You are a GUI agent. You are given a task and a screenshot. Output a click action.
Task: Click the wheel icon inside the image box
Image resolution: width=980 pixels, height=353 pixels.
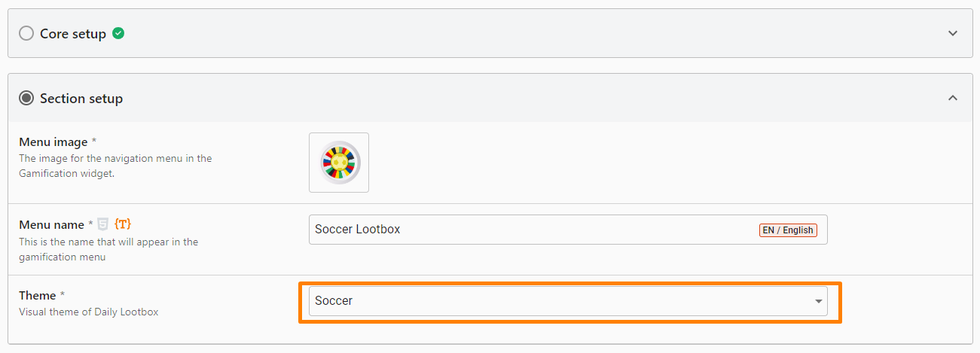(339, 163)
